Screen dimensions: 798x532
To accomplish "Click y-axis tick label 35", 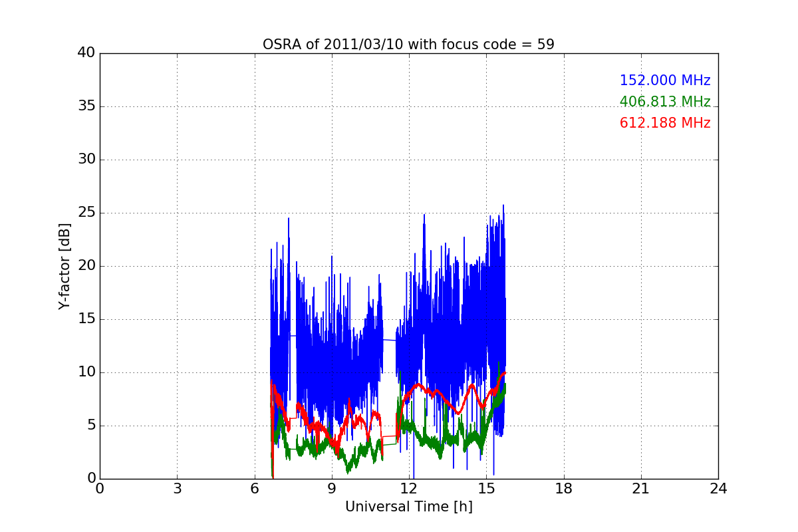I will [86, 106].
